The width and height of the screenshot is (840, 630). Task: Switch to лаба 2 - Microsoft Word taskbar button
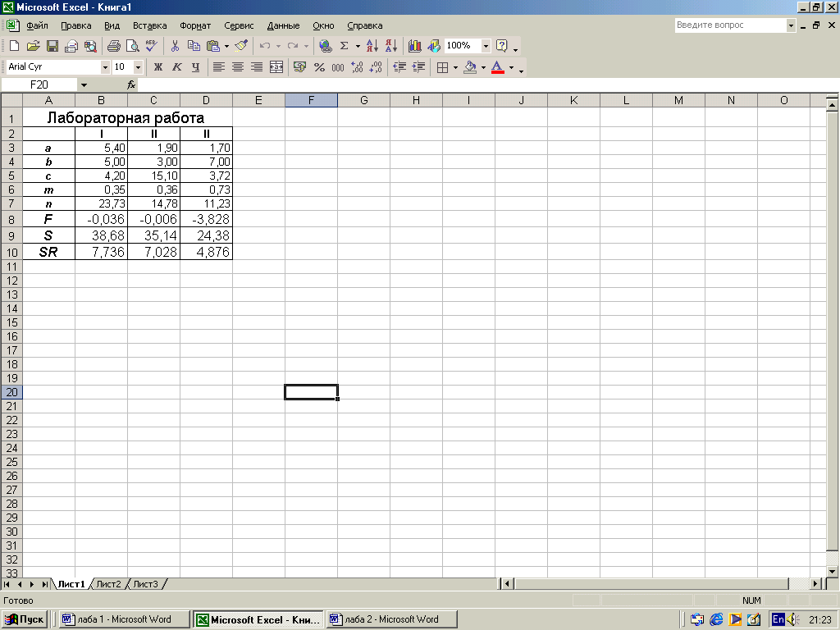click(x=391, y=620)
